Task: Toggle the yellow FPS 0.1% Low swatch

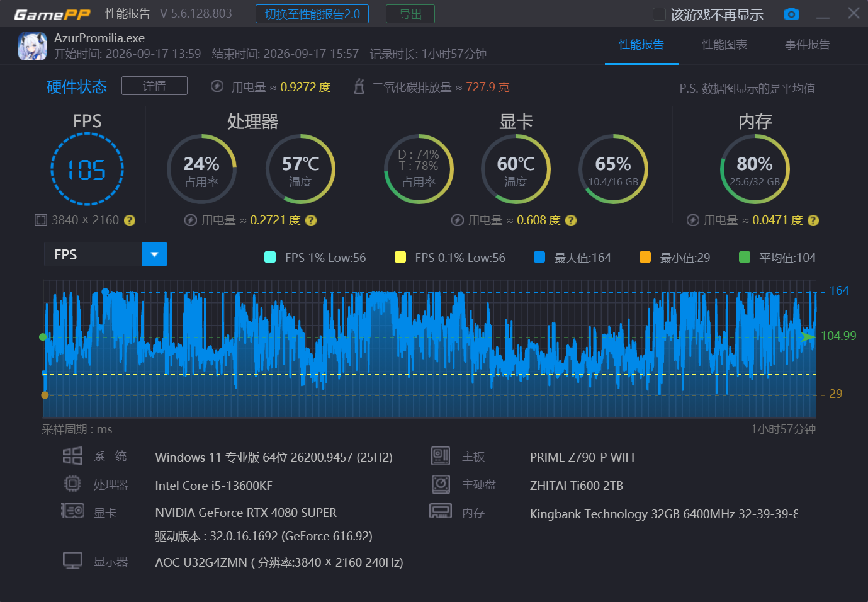Action: tap(400, 257)
